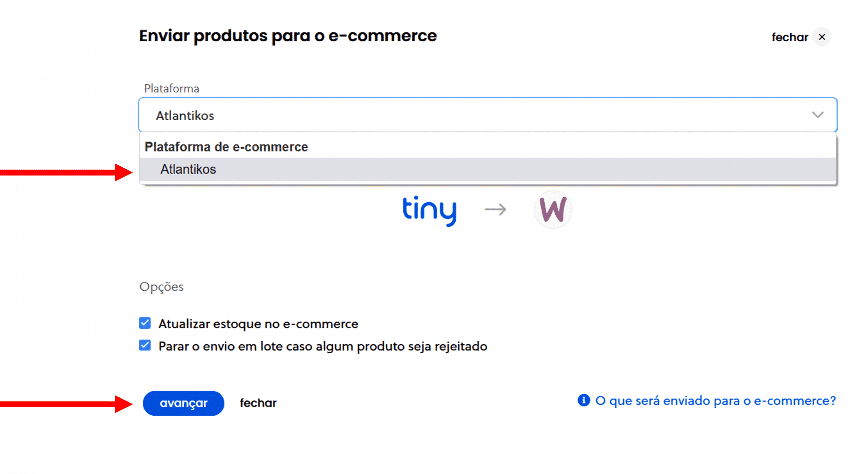The image size is (868, 474).
Task: Open 'O que será enviado para o e-commerce?' link
Action: point(715,401)
